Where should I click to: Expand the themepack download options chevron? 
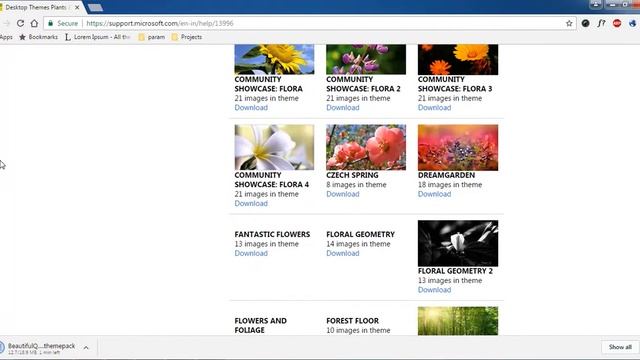click(86, 348)
